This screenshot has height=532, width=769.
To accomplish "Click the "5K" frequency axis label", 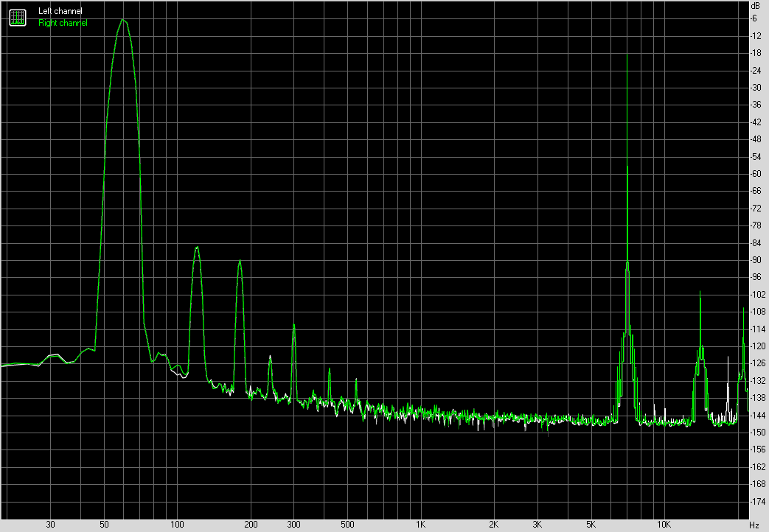I will click(x=591, y=525).
